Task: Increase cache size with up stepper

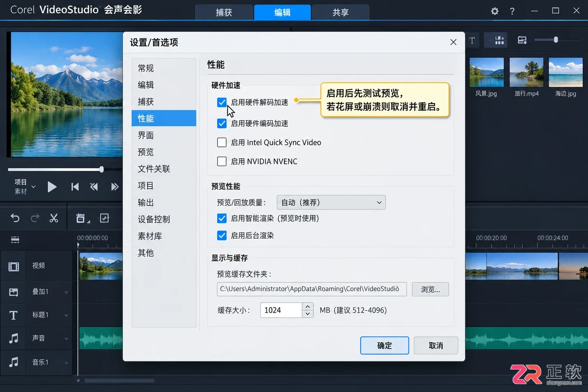Action: coord(308,306)
